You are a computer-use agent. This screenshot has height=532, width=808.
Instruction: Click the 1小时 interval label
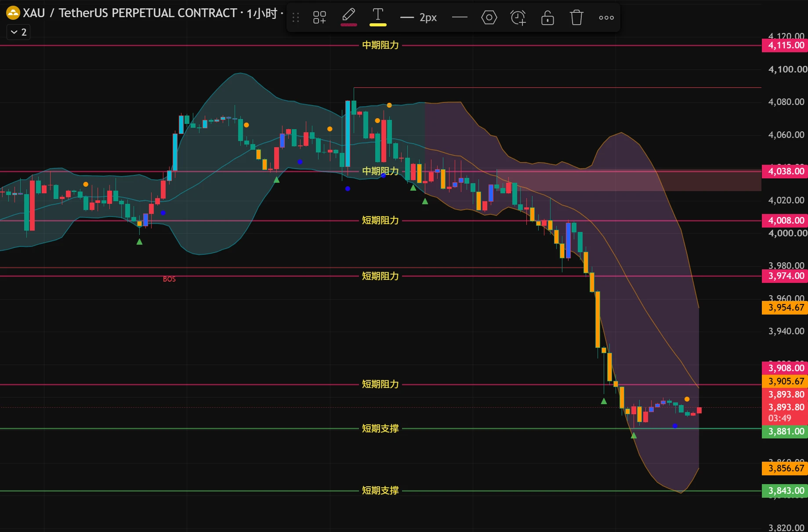tap(262, 14)
